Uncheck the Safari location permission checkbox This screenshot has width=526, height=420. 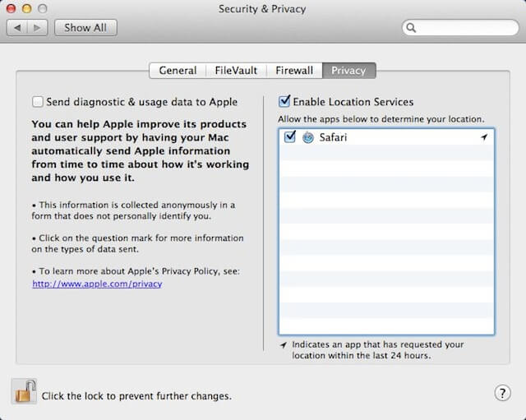[289, 136]
